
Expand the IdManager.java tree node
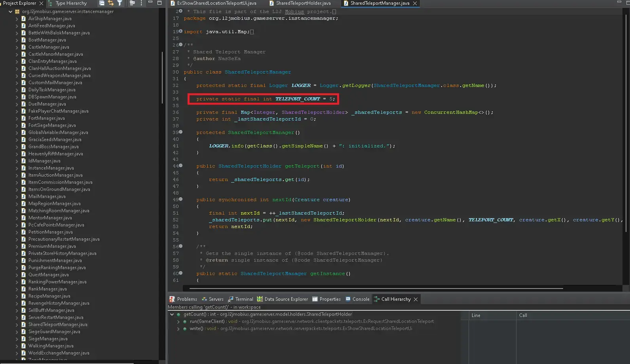pyautogui.click(x=17, y=161)
